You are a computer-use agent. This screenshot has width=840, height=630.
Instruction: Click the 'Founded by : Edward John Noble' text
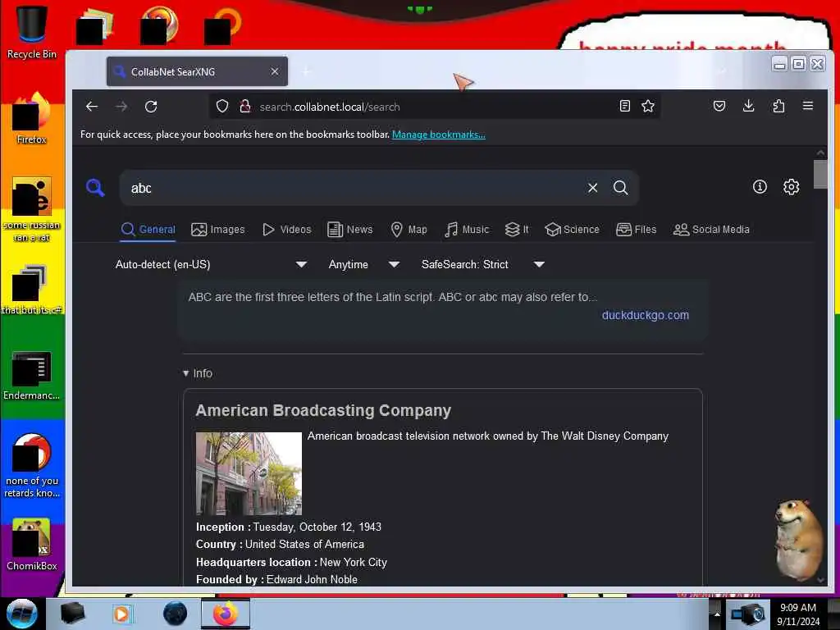tap(276, 579)
